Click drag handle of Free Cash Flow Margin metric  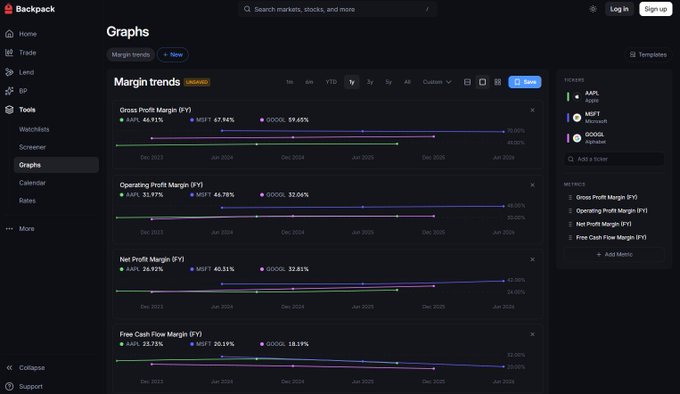570,238
